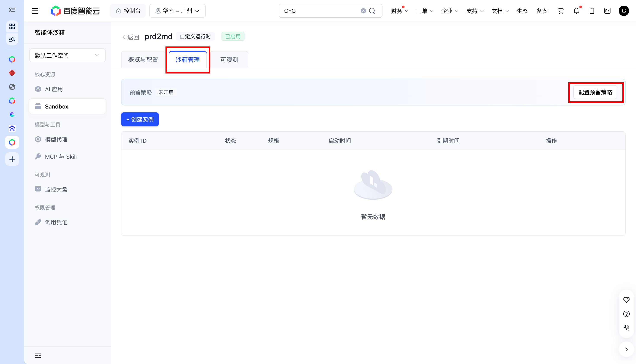The height and width of the screenshot is (364, 636).
Task: Open the hamburger menu beside logo
Action: pos(35,11)
